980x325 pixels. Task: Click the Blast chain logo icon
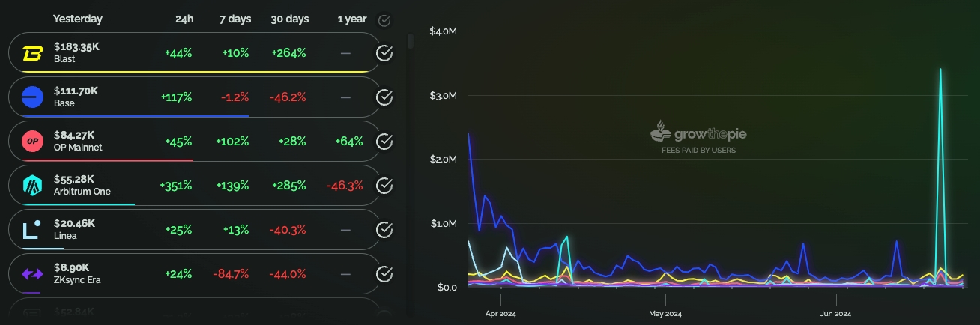point(33,53)
